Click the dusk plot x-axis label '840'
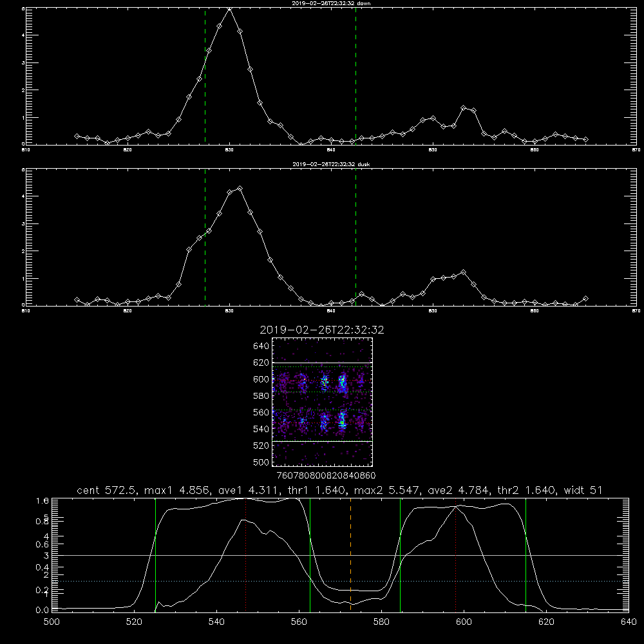 coord(331,311)
